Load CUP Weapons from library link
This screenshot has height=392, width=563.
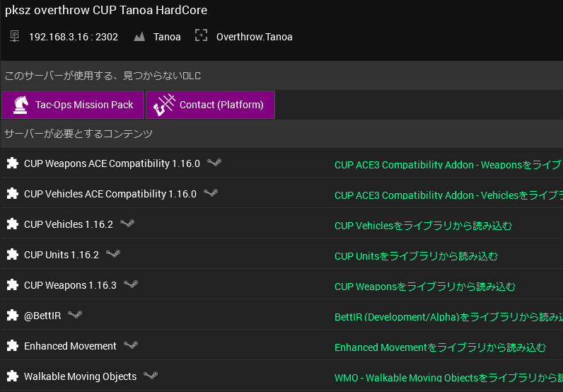(425, 287)
